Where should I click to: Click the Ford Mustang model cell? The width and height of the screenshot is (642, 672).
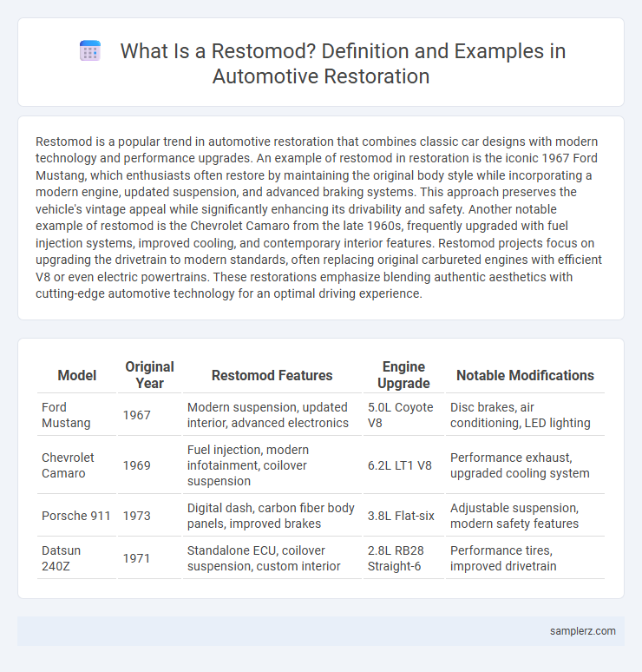click(76, 415)
